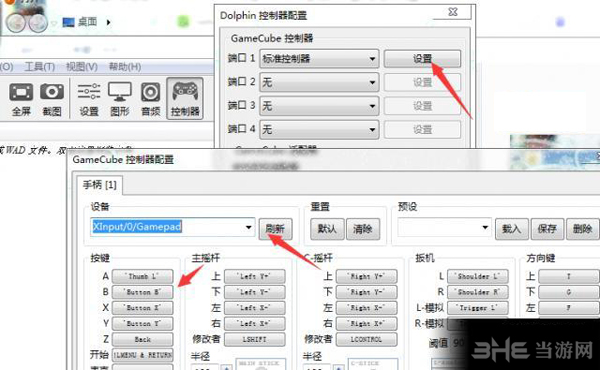Click the Refresh (刷新) device button
Viewport: 600px width, 370px height.
pyautogui.click(x=275, y=229)
